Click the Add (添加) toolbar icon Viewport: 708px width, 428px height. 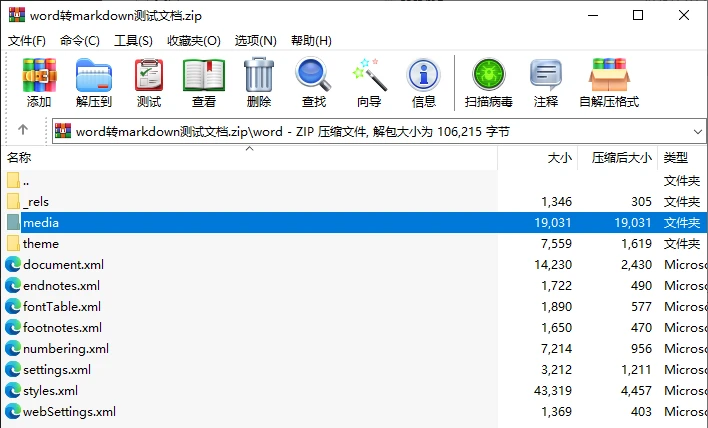click(x=39, y=75)
